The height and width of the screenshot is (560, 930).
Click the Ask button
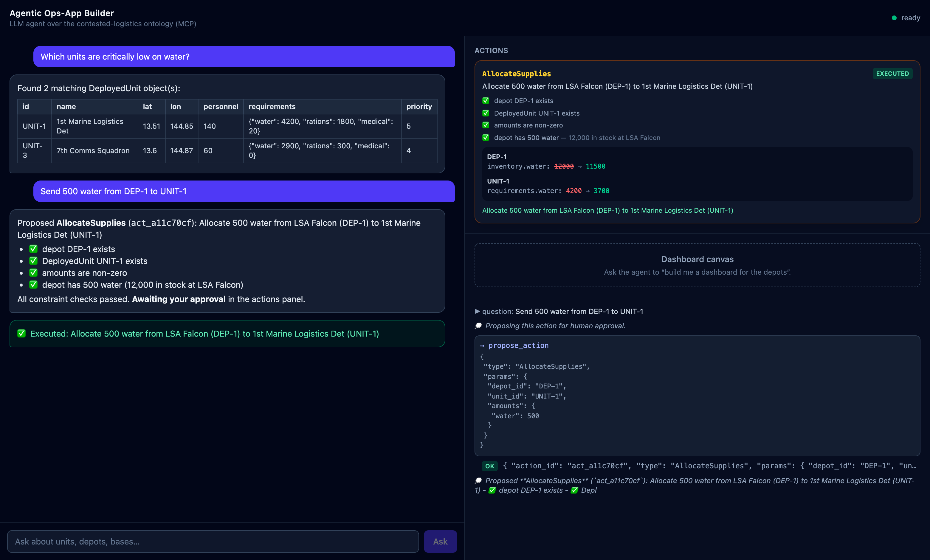click(440, 541)
